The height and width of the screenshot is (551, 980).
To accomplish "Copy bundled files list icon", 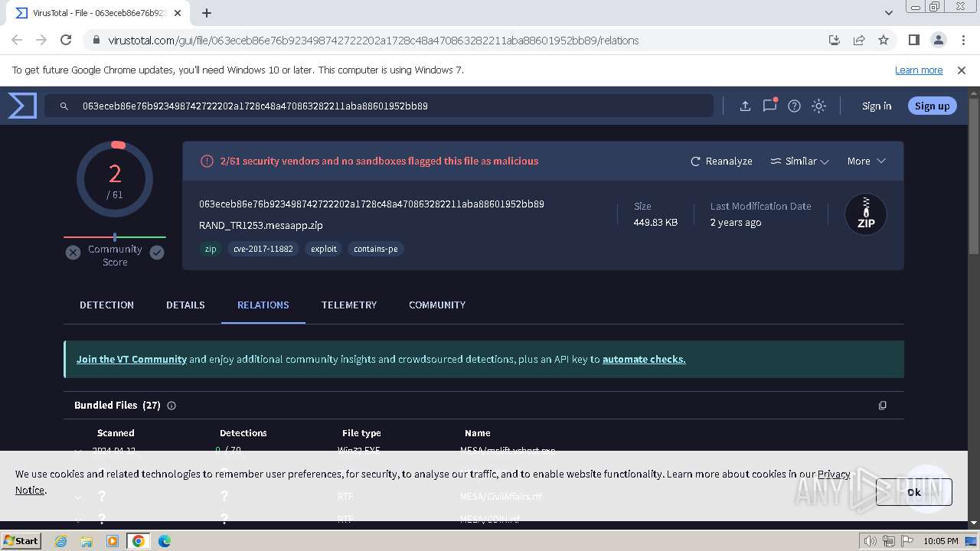I will (882, 406).
